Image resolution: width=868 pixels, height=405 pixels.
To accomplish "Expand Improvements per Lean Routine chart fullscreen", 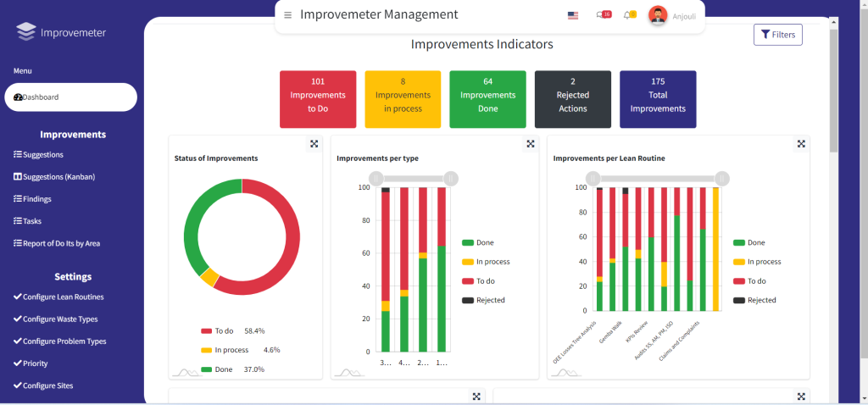I will 801,144.
